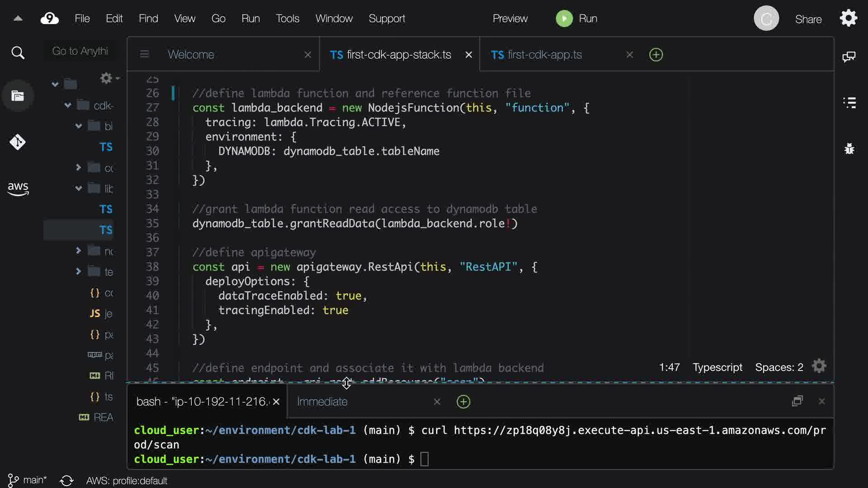
Task: Click the Share button
Action: point(808,19)
